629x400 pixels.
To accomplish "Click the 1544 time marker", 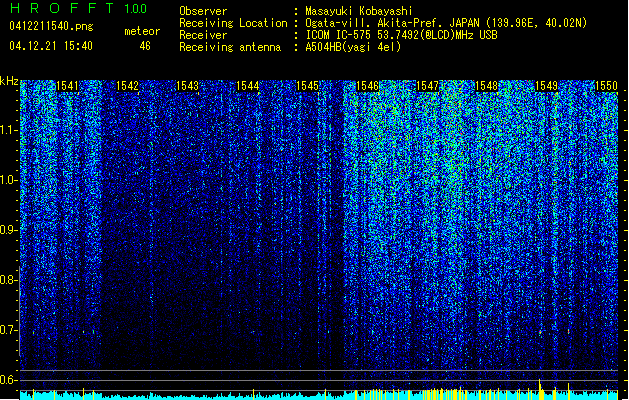I will 248,86.
